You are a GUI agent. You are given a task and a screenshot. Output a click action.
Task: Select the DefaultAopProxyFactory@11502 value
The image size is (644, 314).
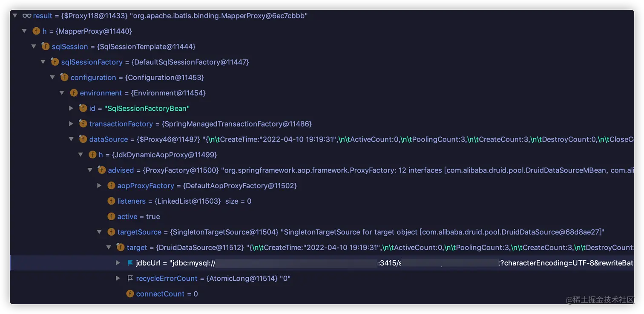[x=240, y=186]
